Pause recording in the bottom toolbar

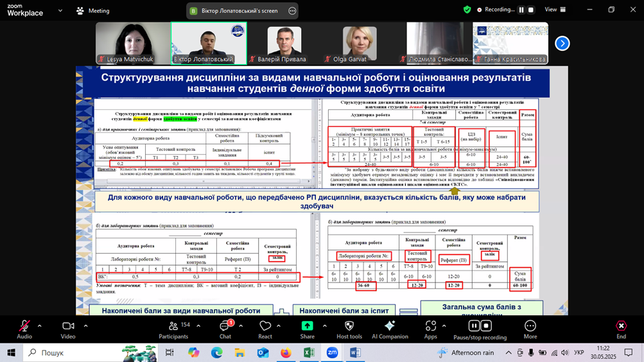coord(474,326)
